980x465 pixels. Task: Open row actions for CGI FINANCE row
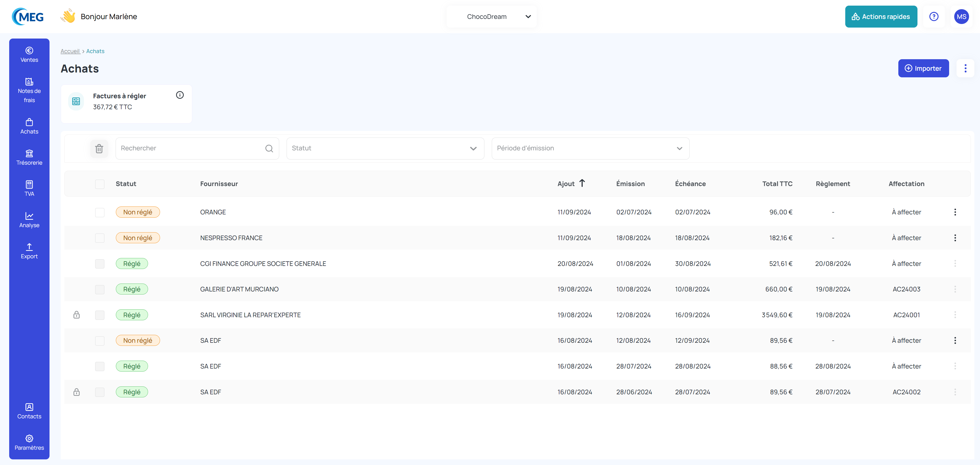pyautogui.click(x=955, y=263)
